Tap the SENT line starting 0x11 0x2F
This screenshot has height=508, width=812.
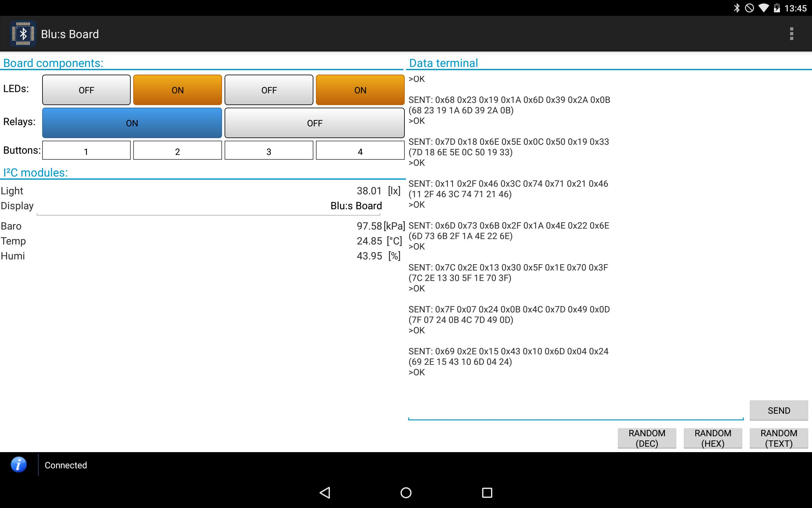(508, 184)
